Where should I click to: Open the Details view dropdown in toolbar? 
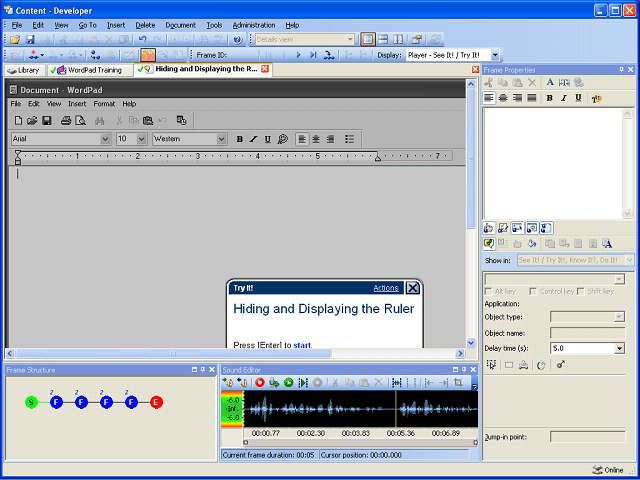349,39
